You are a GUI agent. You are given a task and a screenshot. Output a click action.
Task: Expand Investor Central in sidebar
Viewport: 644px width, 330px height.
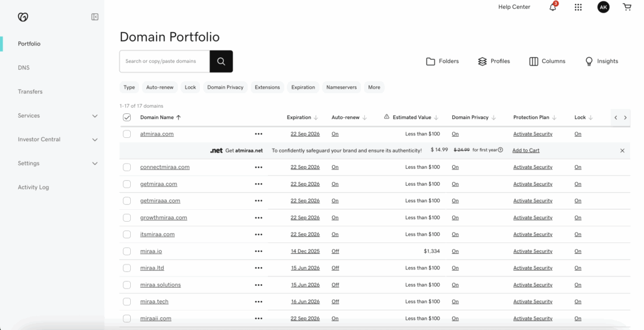[95, 140]
